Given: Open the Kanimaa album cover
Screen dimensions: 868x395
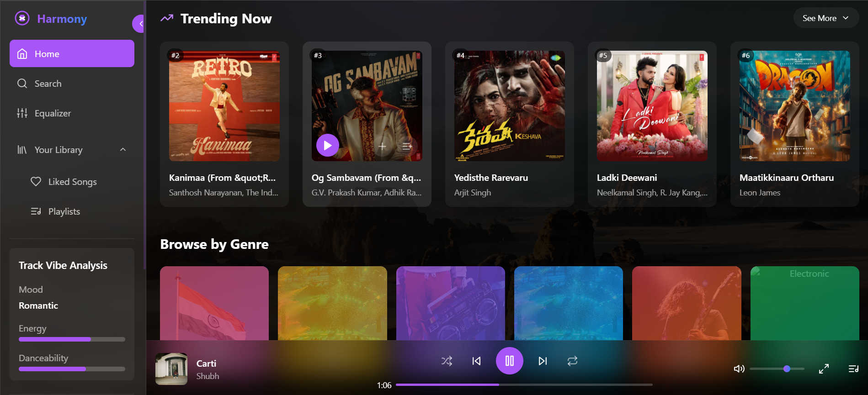Looking at the screenshot, I should [x=224, y=106].
